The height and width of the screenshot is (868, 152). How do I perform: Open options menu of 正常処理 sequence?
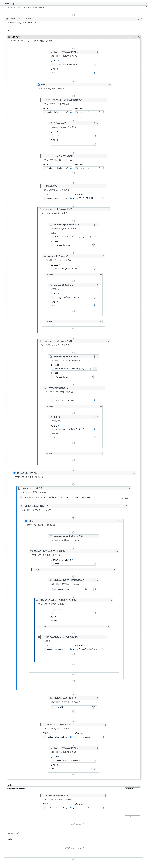[x=135, y=37]
